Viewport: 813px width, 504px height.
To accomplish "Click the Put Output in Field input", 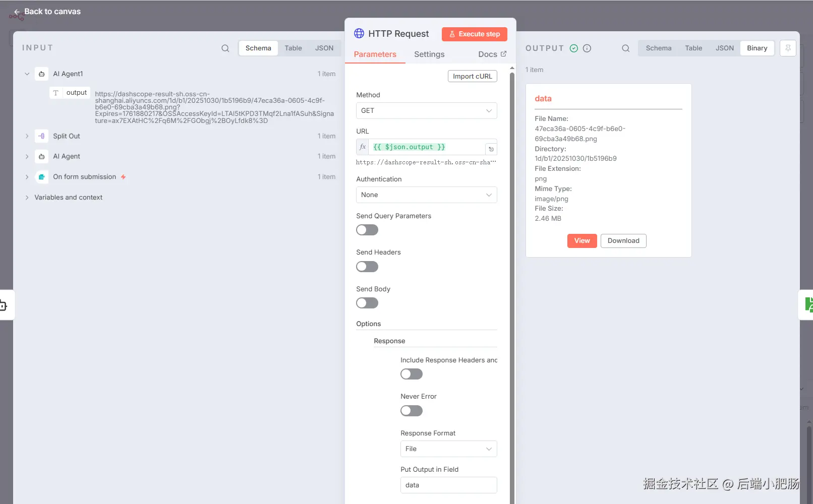I will (448, 485).
